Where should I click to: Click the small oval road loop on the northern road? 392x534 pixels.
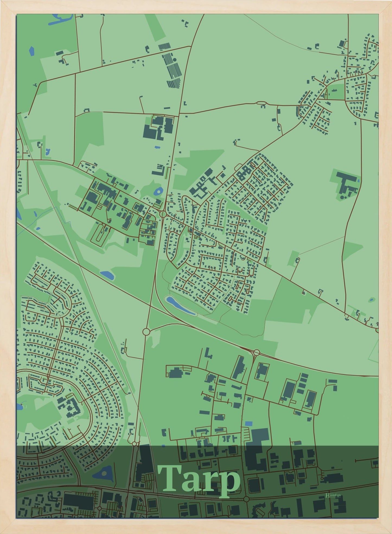(x=262, y=103)
